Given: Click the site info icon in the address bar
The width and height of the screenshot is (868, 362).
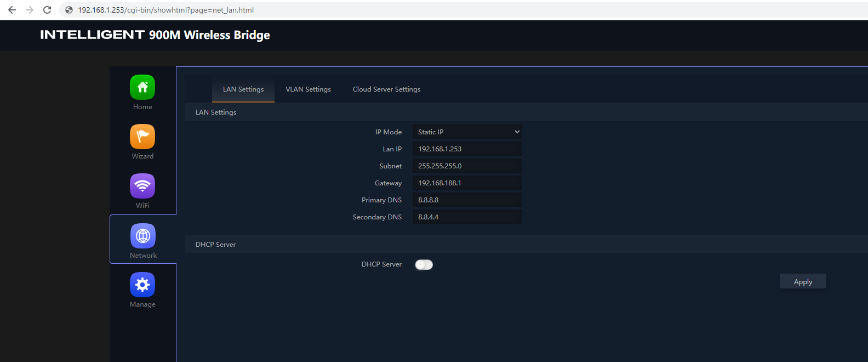Looking at the screenshot, I should [x=69, y=10].
